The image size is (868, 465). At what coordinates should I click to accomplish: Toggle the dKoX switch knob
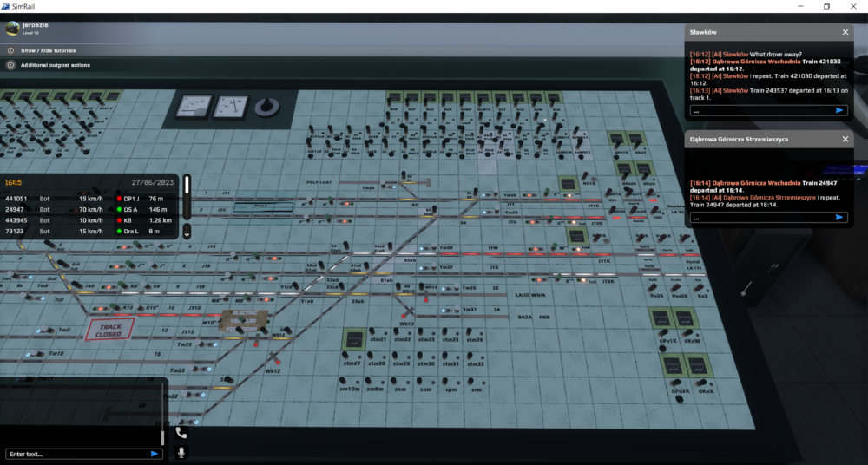pos(701,383)
